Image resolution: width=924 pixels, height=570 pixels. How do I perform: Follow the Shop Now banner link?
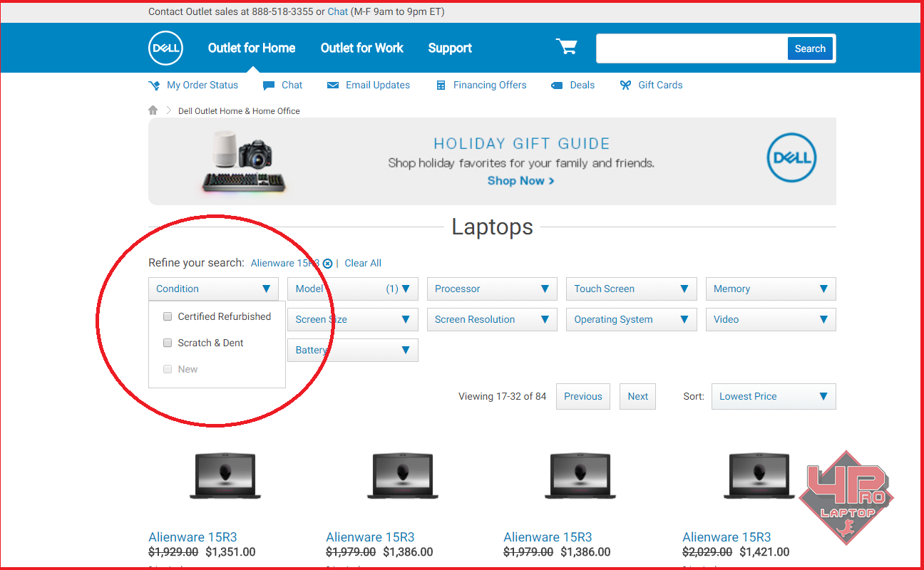pos(521,181)
